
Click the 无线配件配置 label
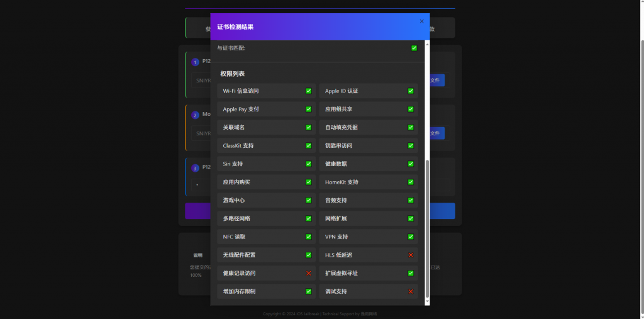pos(239,255)
